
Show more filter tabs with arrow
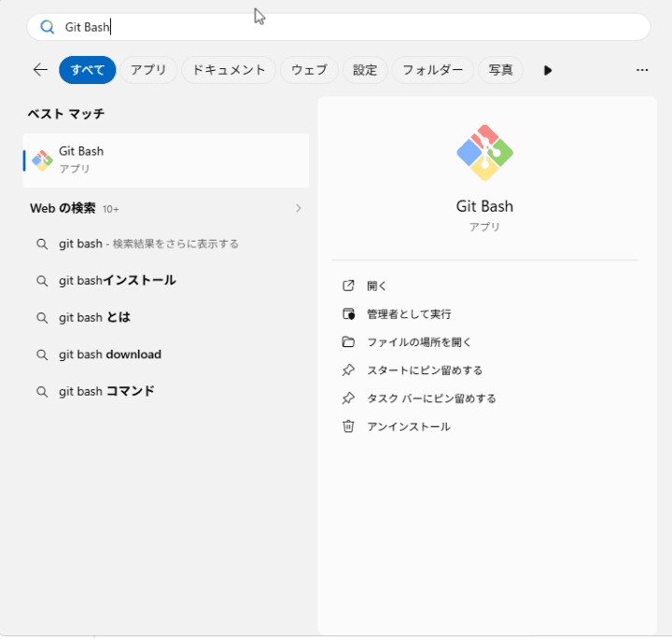(x=547, y=70)
